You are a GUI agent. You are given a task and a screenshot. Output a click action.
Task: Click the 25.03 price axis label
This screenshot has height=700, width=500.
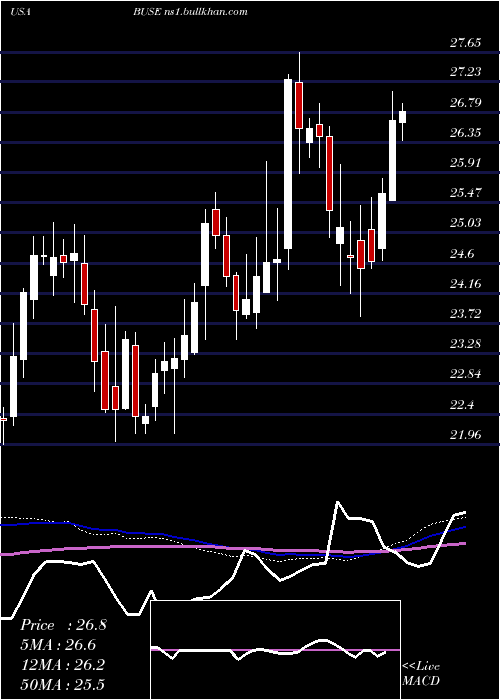point(466,222)
